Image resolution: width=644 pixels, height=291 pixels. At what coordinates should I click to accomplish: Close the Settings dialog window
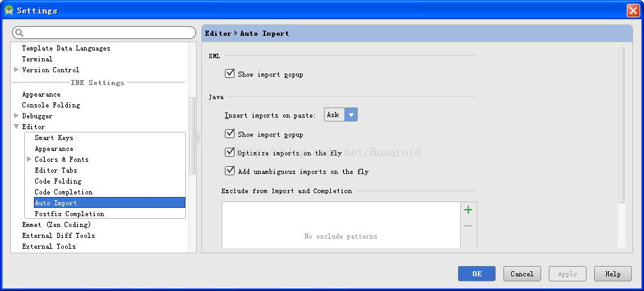coord(632,10)
